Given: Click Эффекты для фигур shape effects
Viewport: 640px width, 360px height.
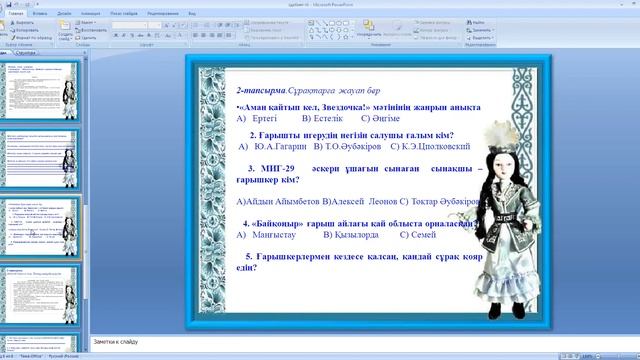Looking at the screenshot, I should pos(436,38).
